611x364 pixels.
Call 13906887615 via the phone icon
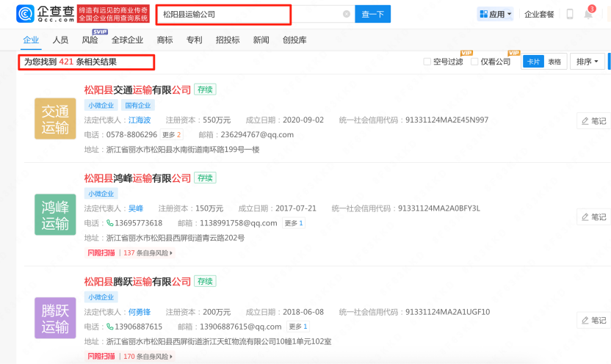(110, 327)
